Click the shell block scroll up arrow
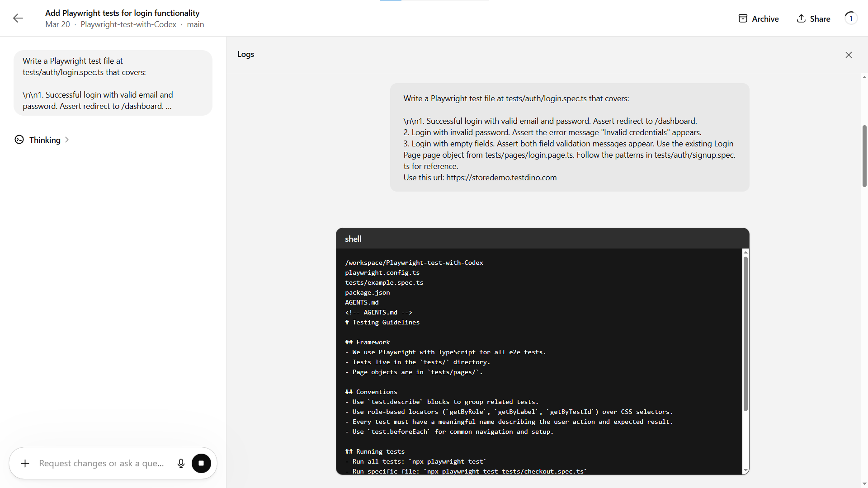The image size is (868, 488). 745,252
